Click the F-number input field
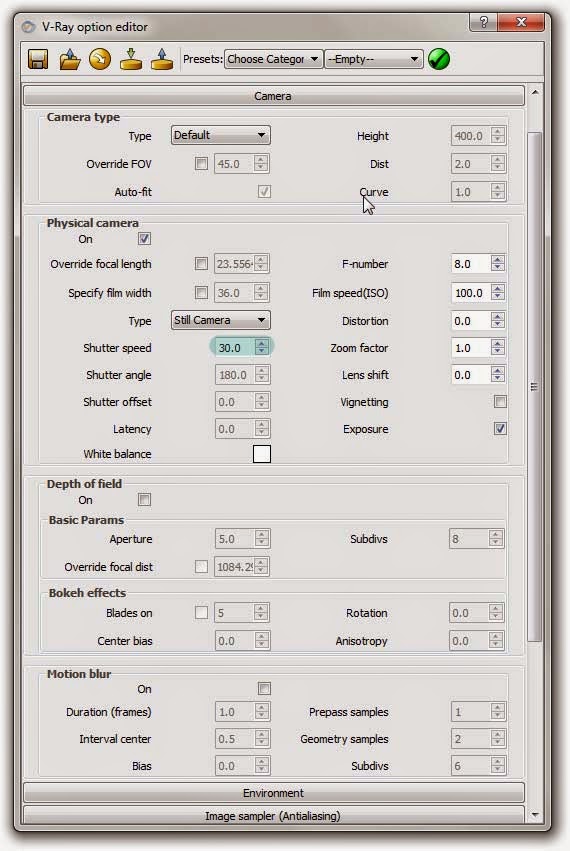The height and width of the screenshot is (851, 570). [470, 264]
